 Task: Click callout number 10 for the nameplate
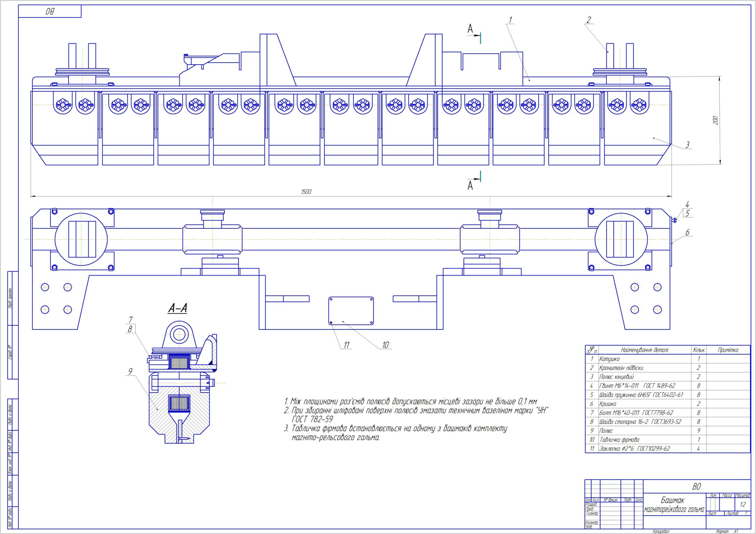pyautogui.click(x=386, y=345)
